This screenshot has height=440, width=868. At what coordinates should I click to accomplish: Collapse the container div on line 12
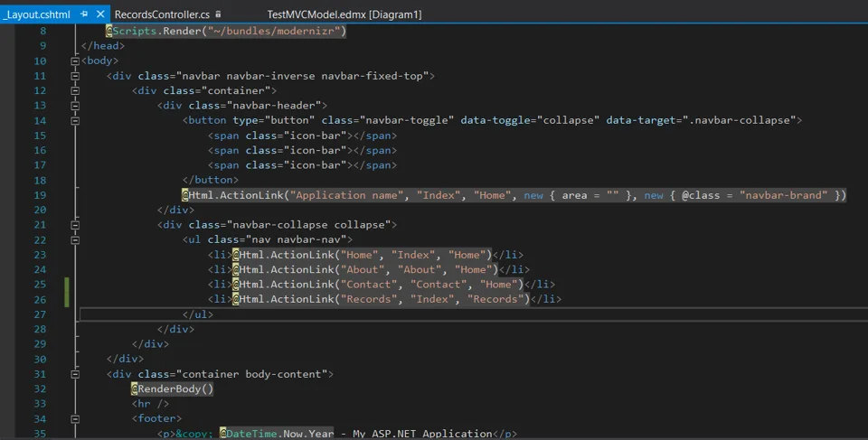[x=75, y=90]
